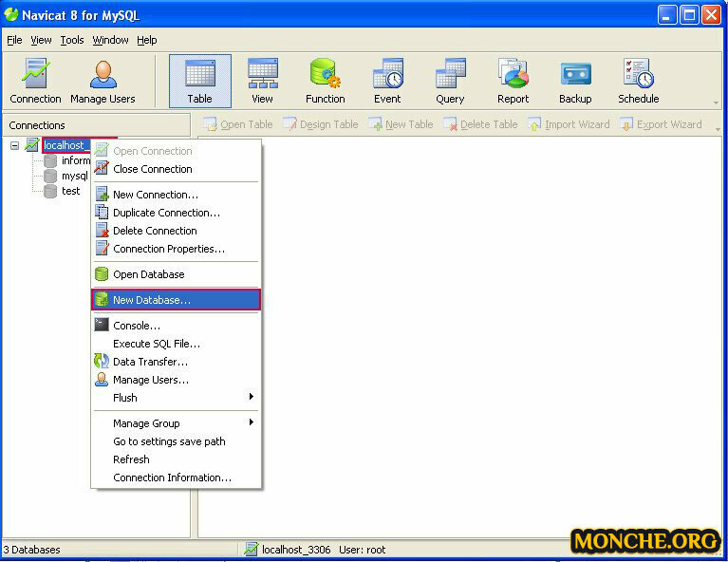
Task: Open Manage Users from the toolbar
Action: pos(103,81)
